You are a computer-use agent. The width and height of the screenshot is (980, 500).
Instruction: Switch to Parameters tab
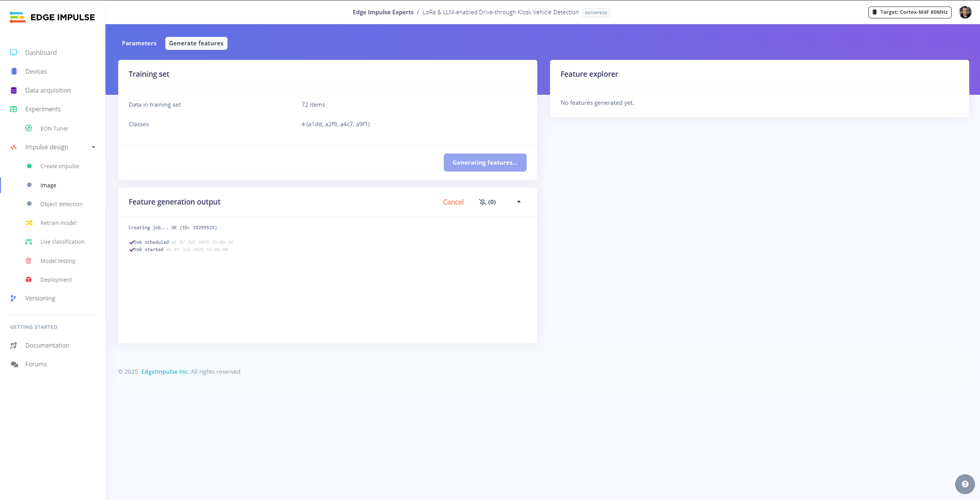click(x=139, y=43)
